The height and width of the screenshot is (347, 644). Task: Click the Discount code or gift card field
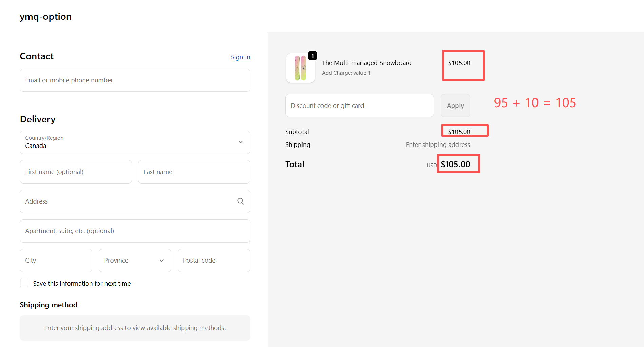359,105
